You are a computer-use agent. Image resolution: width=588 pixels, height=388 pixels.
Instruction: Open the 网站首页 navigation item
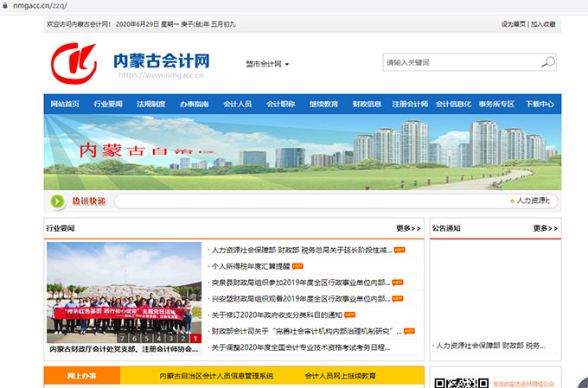point(65,104)
